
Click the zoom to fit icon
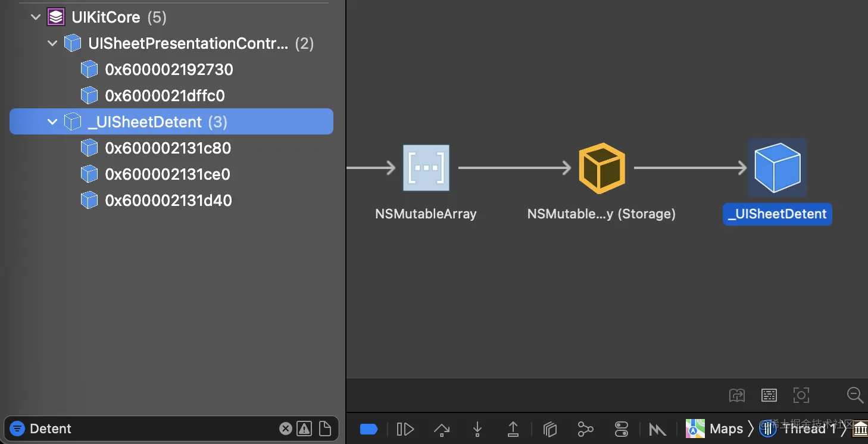click(x=801, y=395)
